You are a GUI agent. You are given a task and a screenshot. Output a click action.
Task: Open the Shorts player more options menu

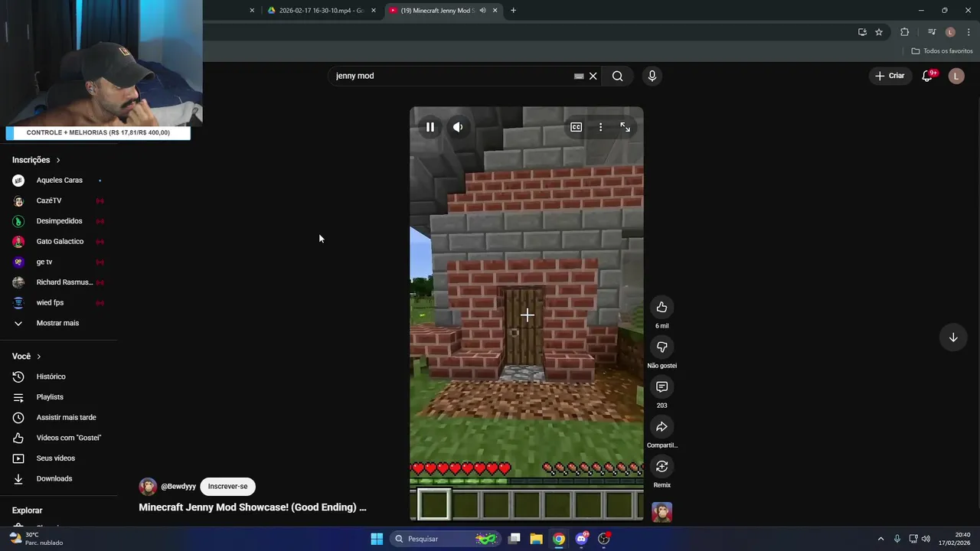(600, 127)
